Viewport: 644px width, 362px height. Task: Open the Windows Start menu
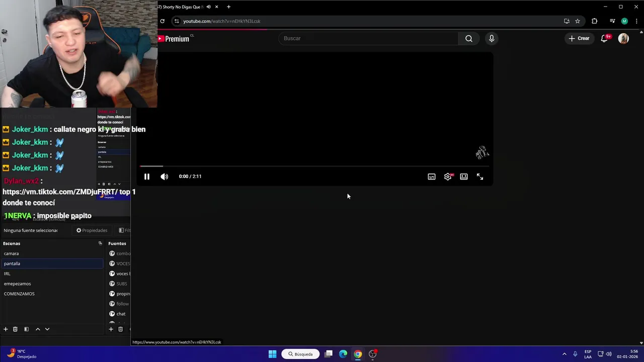coord(272,354)
